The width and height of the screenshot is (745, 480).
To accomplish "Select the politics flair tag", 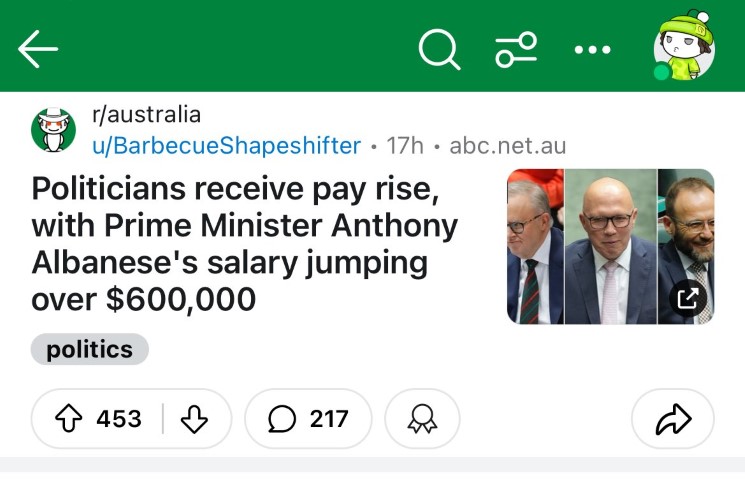I will [89, 349].
